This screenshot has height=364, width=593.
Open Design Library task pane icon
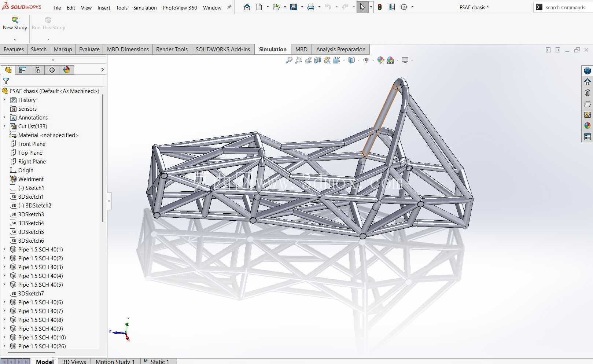pos(588,93)
